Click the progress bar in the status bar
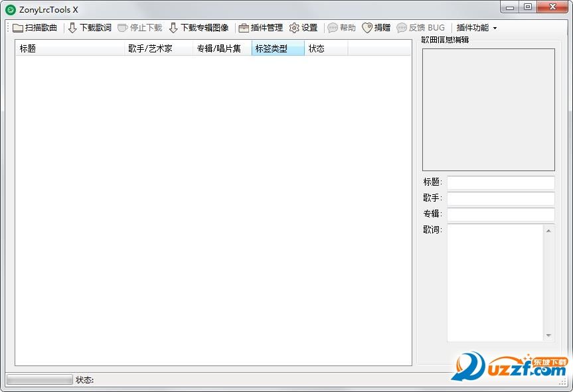Viewport: 573px width, 392px height. 38,379
